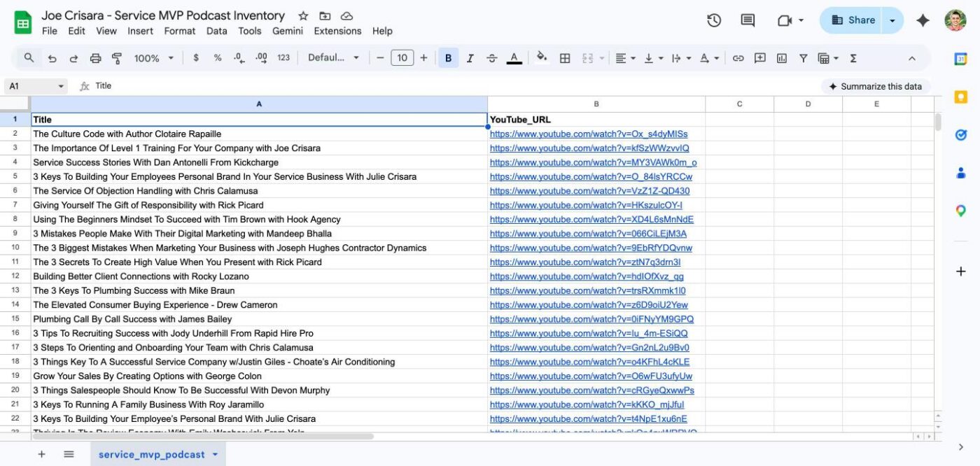Open the service_mvp_podcast sheet tab menu

coord(215,454)
